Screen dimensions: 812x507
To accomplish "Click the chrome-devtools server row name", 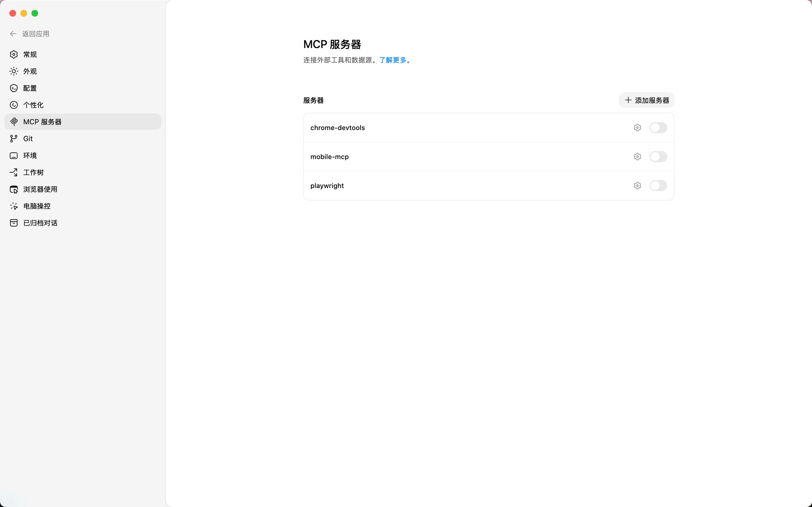I will pyautogui.click(x=338, y=127).
